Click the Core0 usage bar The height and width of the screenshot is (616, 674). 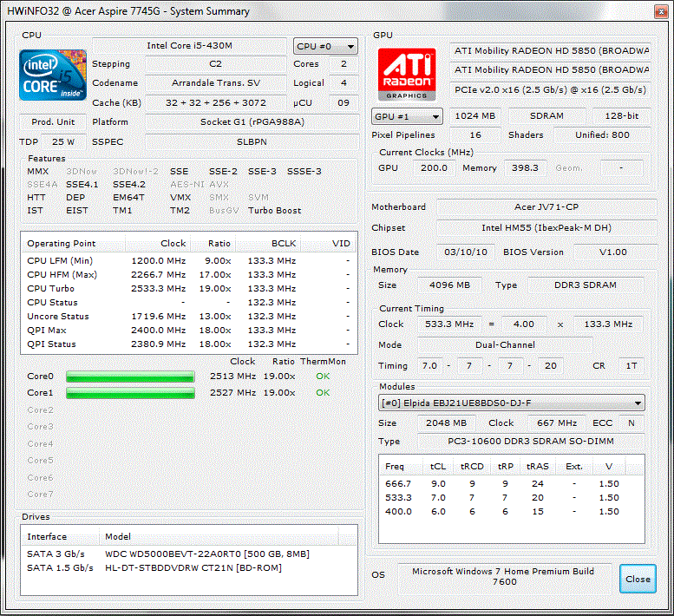pyautogui.click(x=130, y=377)
